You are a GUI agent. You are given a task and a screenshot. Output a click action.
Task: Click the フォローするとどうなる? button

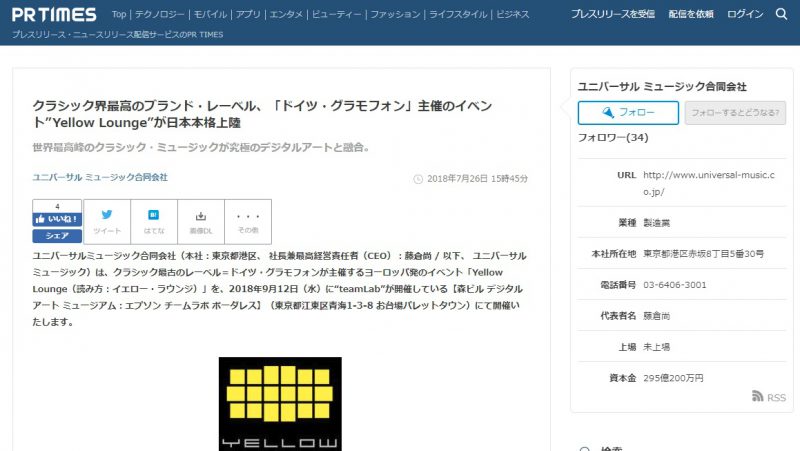(735, 113)
